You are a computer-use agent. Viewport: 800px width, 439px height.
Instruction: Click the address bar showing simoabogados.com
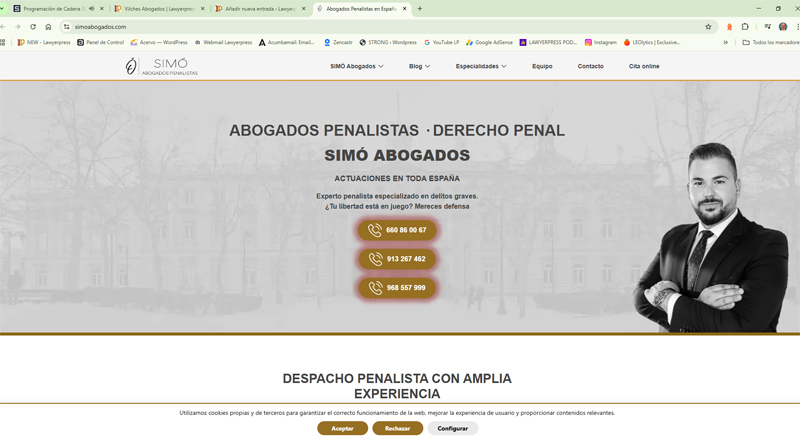pyautogui.click(x=388, y=27)
